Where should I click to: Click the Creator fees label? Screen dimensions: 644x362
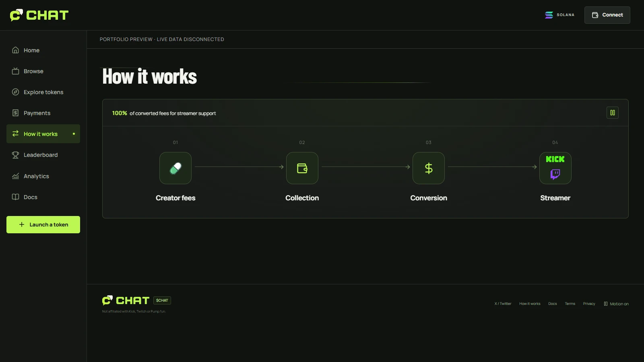coord(175,198)
